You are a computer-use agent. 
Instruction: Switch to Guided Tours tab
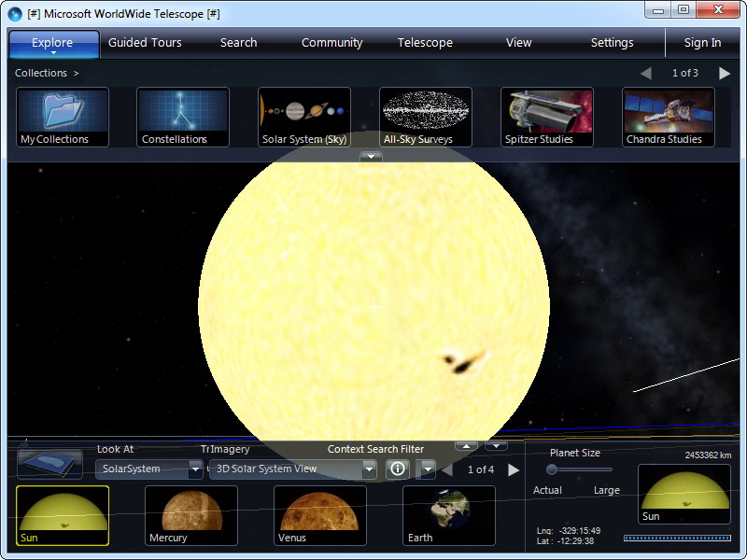(145, 42)
